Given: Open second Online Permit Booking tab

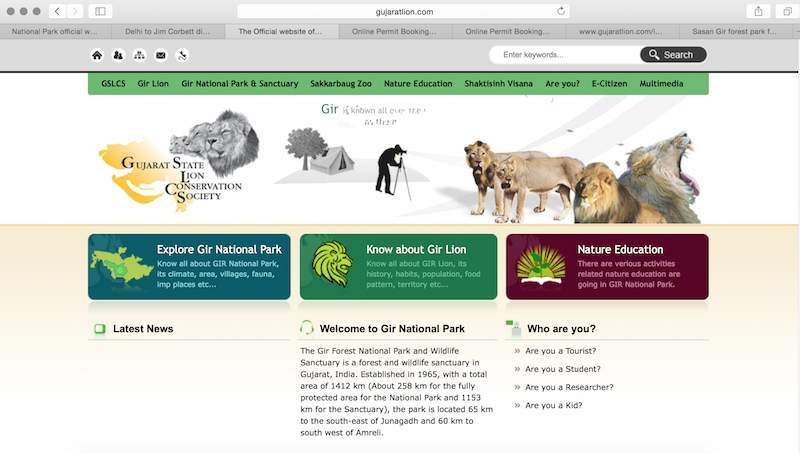Looking at the screenshot, I should coord(508,32).
